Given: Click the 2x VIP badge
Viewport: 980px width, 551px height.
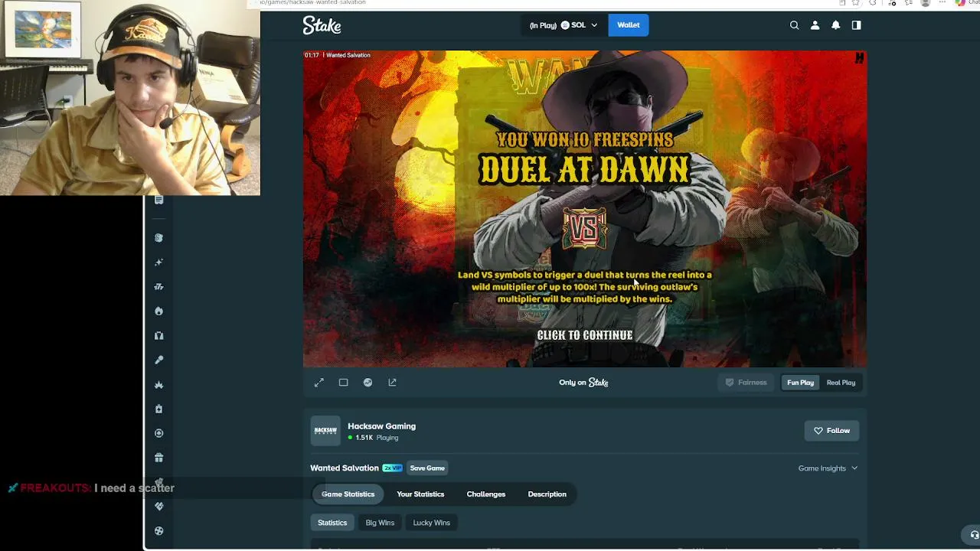Looking at the screenshot, I should pyautogui.click(x=392, y=468).
